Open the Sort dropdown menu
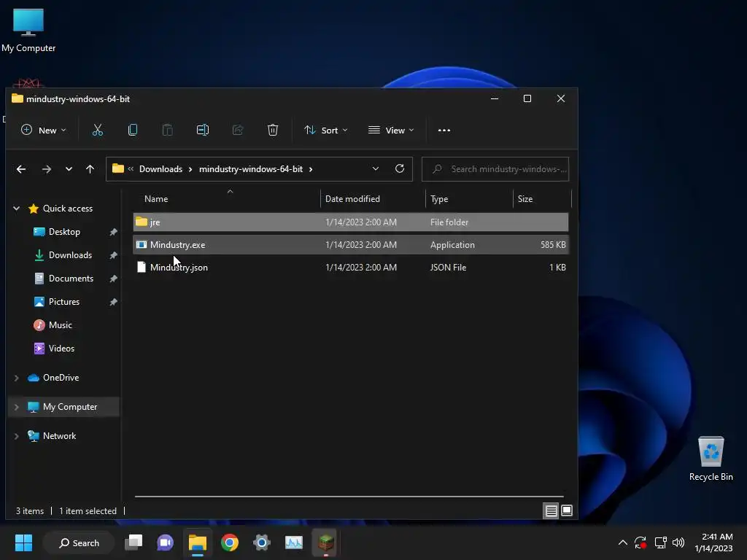Viewport: 747px width, 560px height. click(326, 130)
